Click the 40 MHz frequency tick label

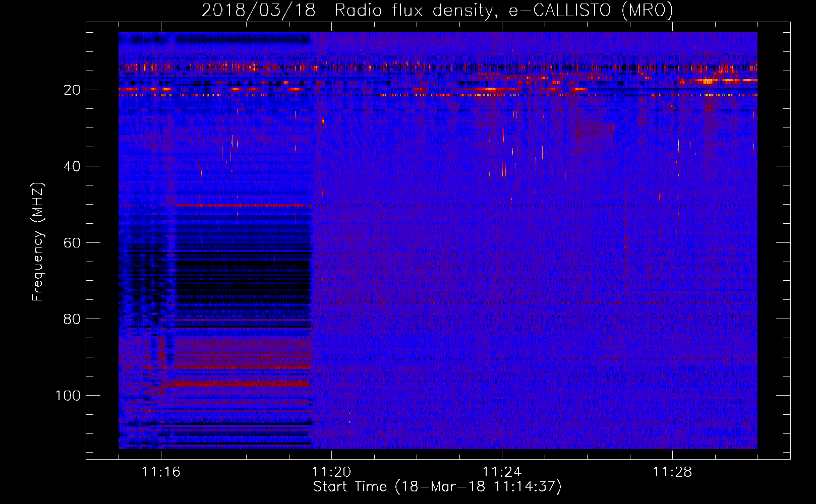(72, 166)
